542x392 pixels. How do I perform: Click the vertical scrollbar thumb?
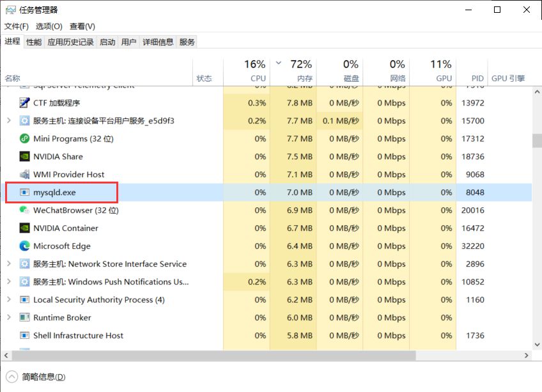coord(537,141)
